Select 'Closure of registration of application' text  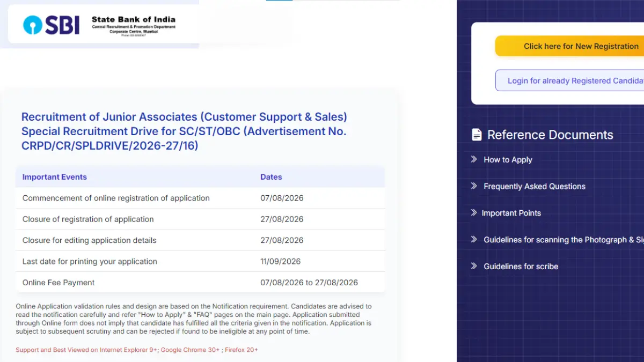click(x=88, y=219)
